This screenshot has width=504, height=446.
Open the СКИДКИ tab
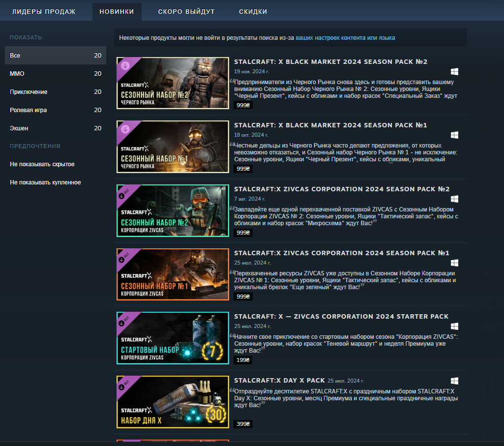tap(253, 12)
